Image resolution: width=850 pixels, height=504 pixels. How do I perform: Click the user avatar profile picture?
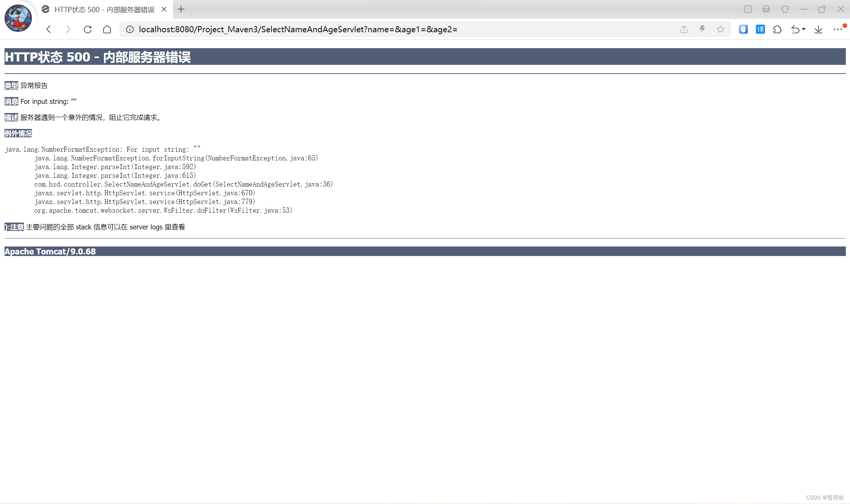pos(18,18)
